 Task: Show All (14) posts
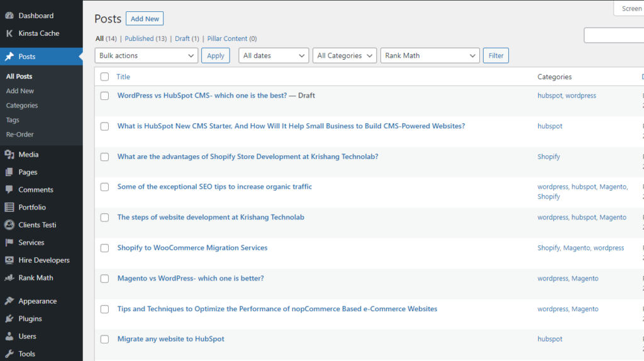point(106,38)
